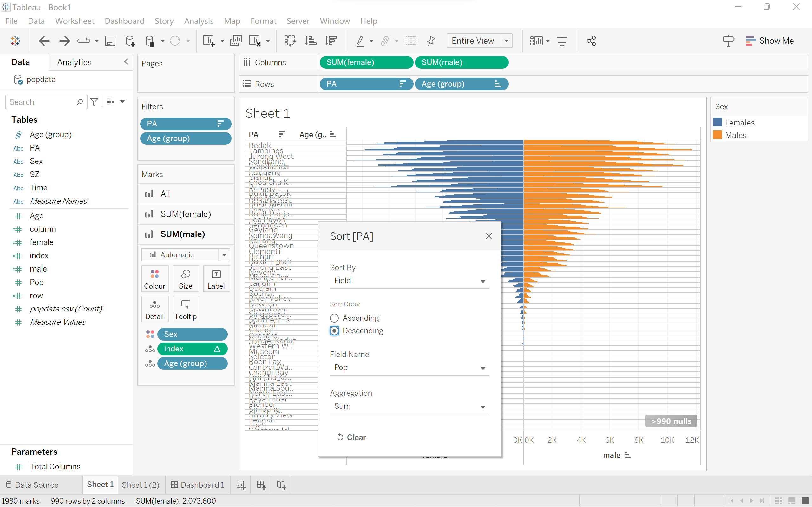Open the Colour mark card button

(154, 278)
